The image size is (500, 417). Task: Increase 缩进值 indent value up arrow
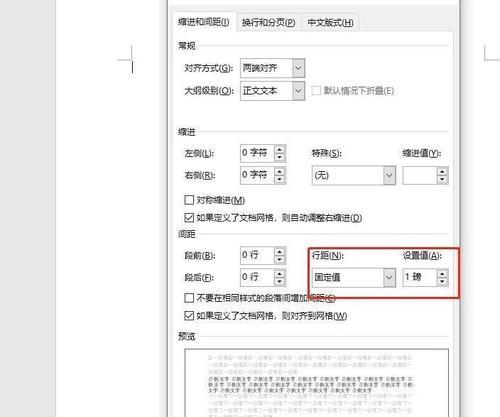pos(442,171)
